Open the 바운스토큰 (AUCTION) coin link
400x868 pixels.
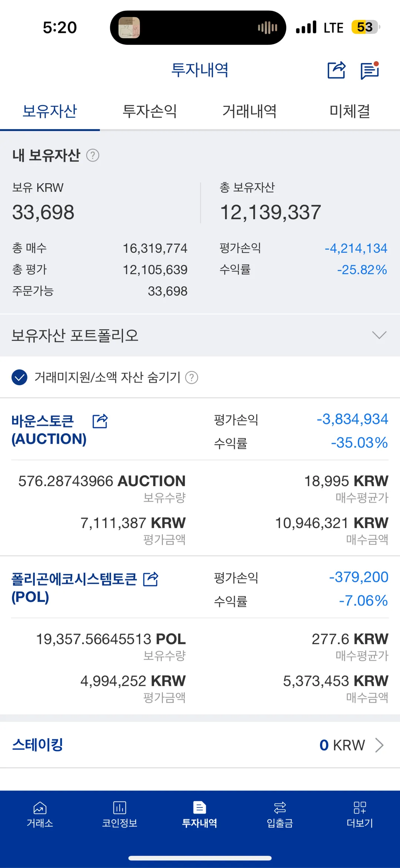tap(49, 430)
